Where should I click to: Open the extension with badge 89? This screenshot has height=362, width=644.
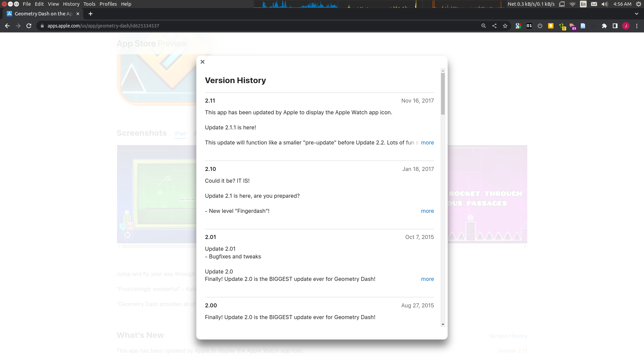point(573,26)
